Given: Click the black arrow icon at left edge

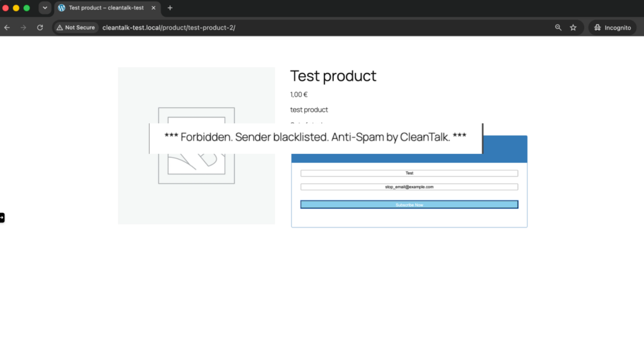Looking at the screenshot, I should coord(2,217).
